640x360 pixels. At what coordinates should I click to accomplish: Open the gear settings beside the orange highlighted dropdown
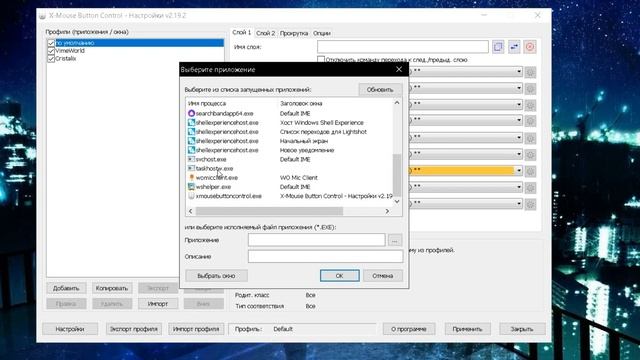530,171
